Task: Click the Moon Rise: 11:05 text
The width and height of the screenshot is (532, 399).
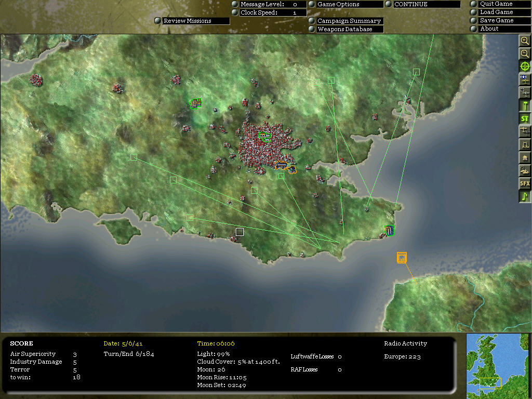Action: click(222, 378)
